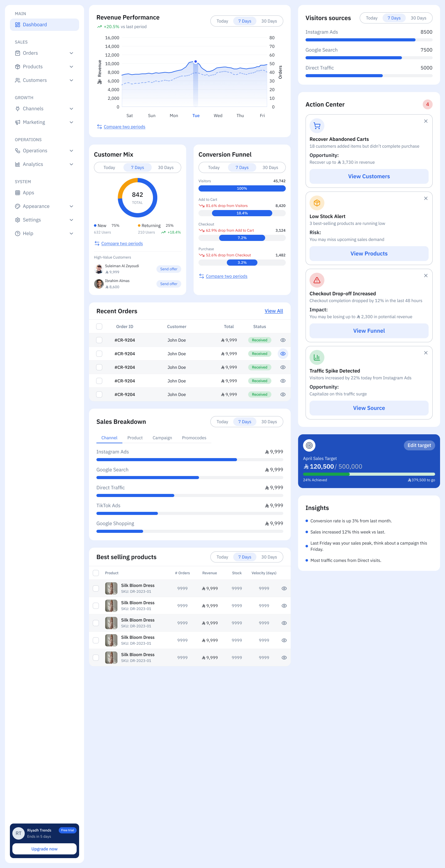Expand the Help sidebar chevron
Viewport: 445px width, 868px height.
71,234
